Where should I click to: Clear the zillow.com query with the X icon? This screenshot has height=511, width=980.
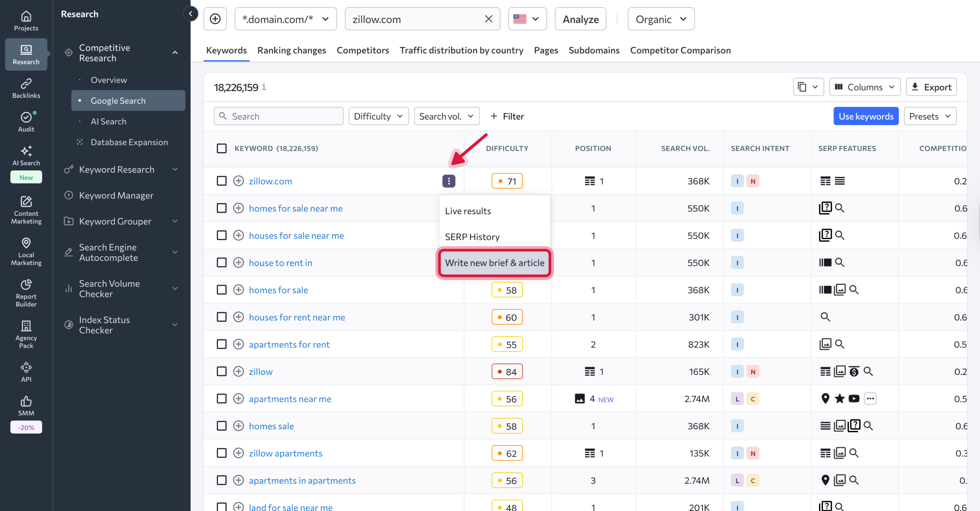[488, 19]
